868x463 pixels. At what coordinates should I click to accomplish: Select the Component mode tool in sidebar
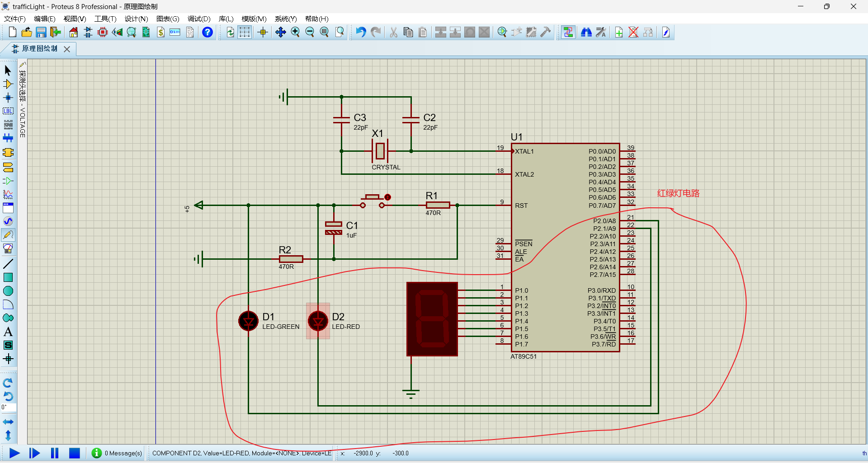pos(8,84)
